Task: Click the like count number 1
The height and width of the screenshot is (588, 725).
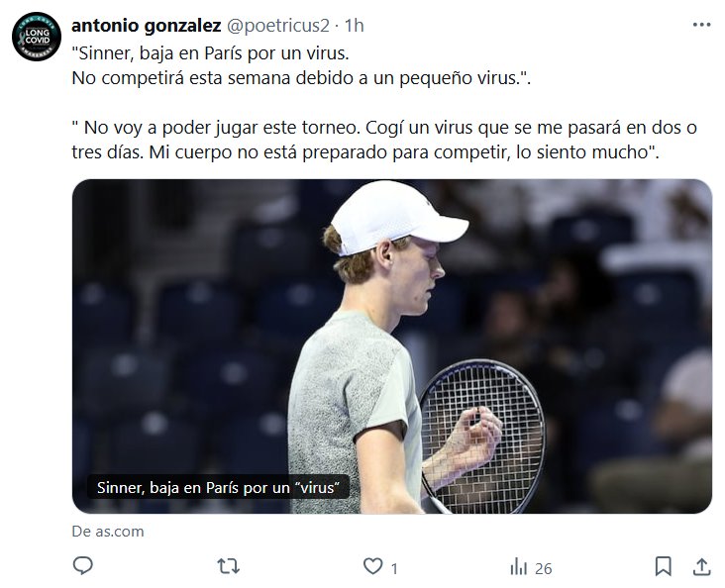Action: 394,567
